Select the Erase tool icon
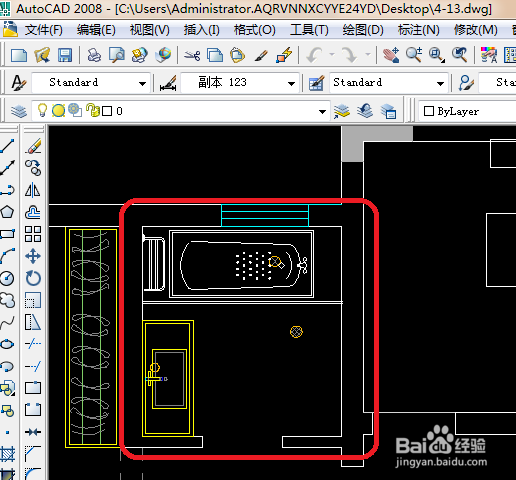 tap(33, 146)
